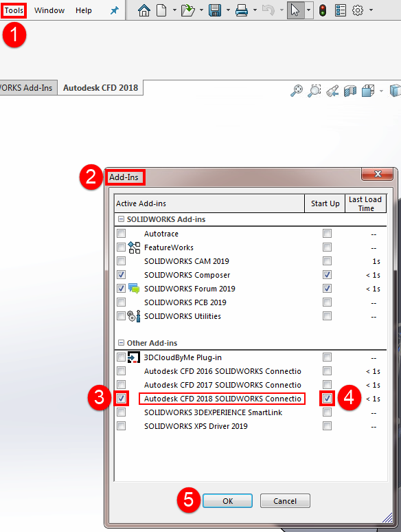
Task: Open the Help menu
Action: pyautogui.click(x=84, y=10)
